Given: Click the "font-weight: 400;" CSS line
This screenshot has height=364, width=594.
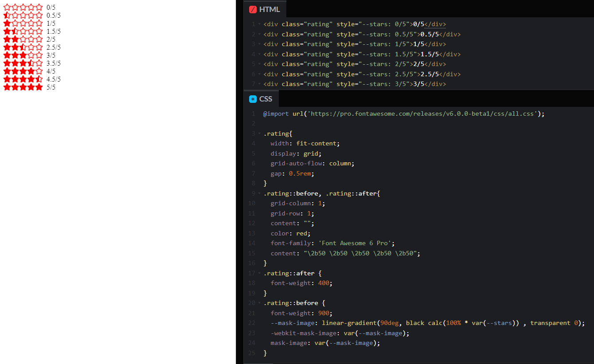Looking at the screenshot, I should click(x=301, y=283).
